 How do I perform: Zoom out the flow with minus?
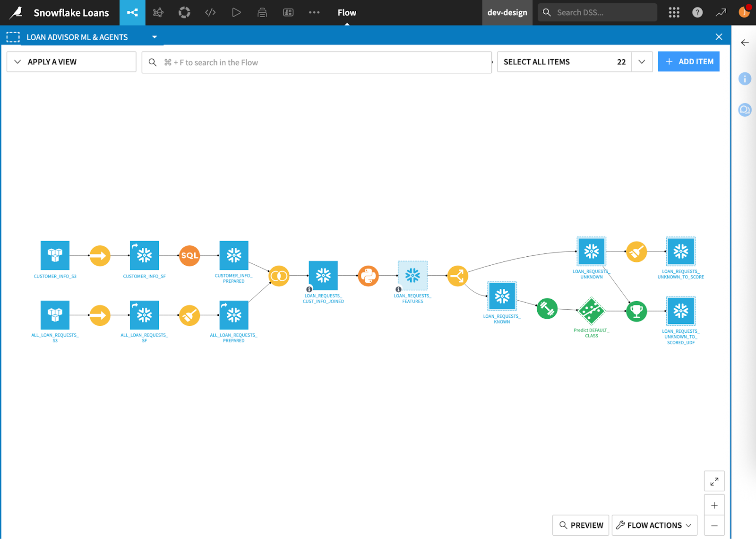(714, 526)
